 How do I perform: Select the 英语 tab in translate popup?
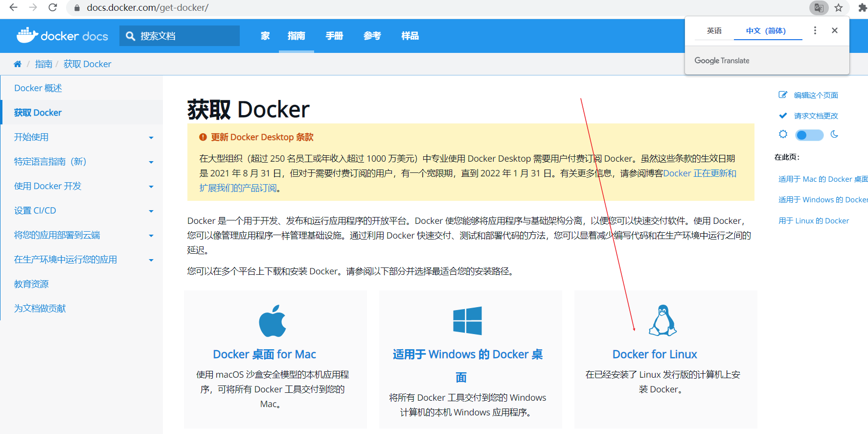click(714, 30)
